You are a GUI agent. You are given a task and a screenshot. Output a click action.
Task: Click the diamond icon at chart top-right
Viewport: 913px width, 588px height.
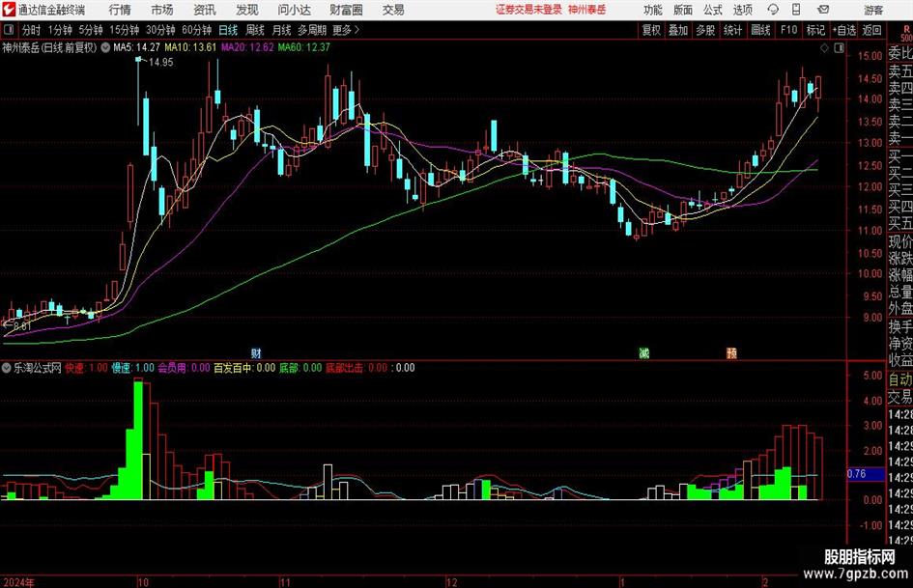(x=824, y=48)
